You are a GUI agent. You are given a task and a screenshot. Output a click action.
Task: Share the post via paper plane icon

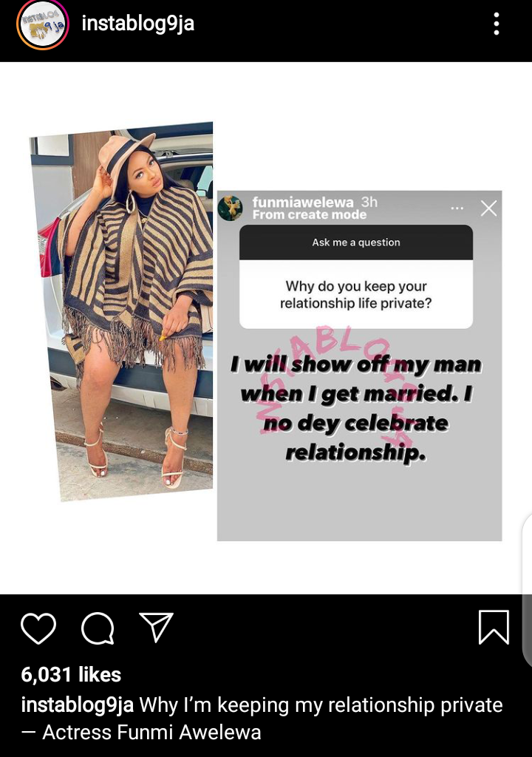click(156, 627)
